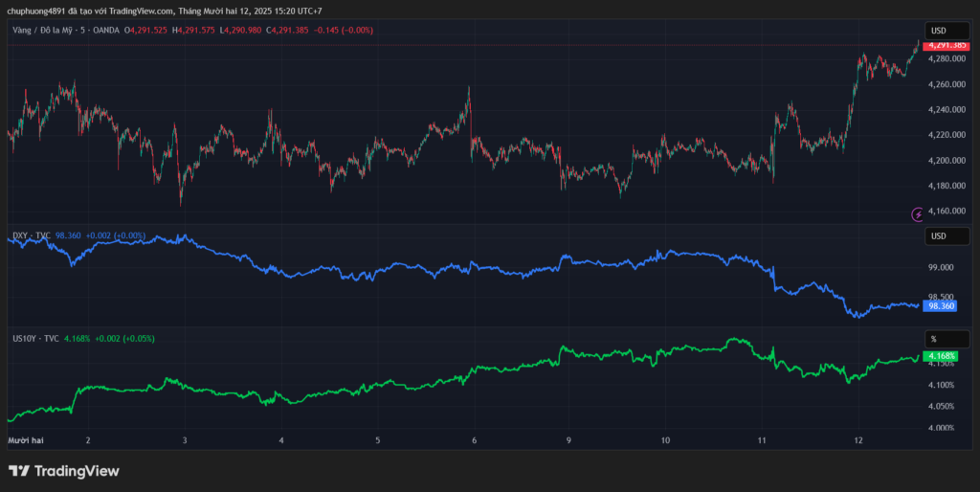Click the red 4,291.385 gold price label
This screenshot has width=980, height=492.
pos(946,45)
